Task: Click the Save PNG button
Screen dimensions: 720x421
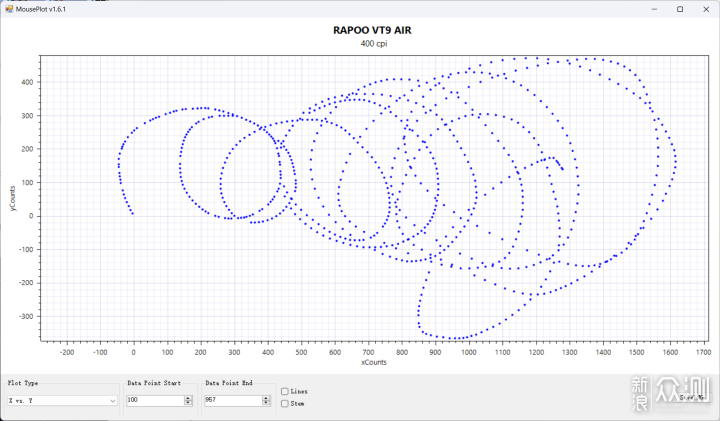Action: [x=691, y=397]
